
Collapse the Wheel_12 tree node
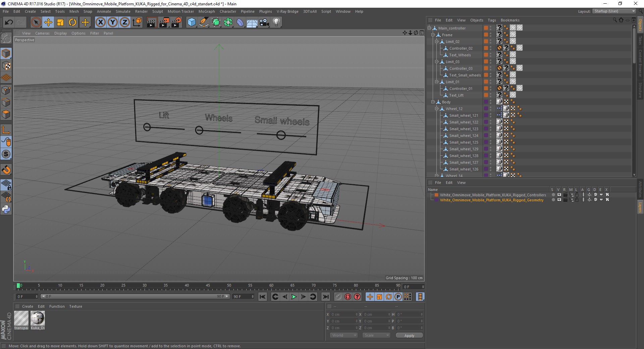[x=436, y=109]
